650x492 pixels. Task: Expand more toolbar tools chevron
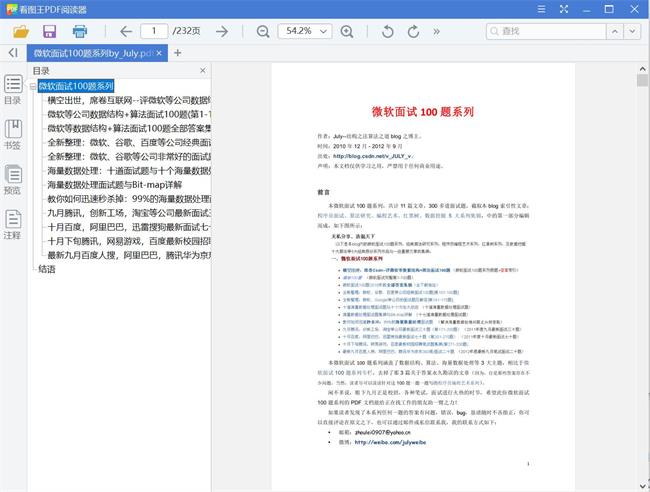pos(436,32)
